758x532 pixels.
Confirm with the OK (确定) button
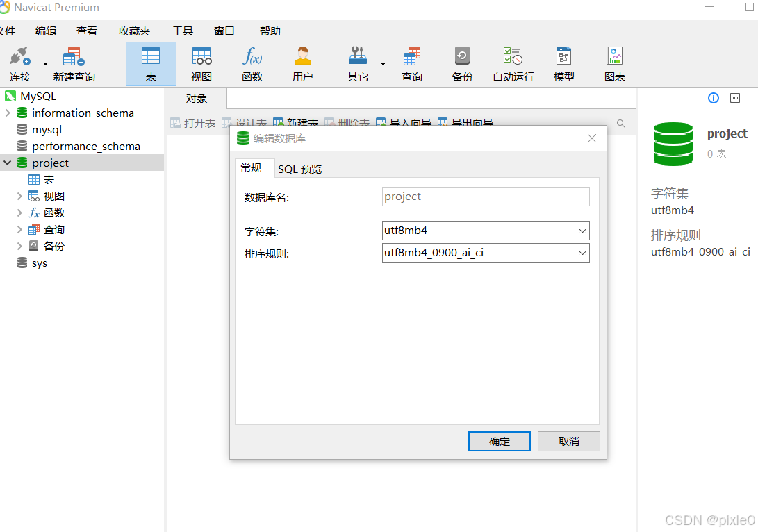pyautogui.click(x=500, y=441)
